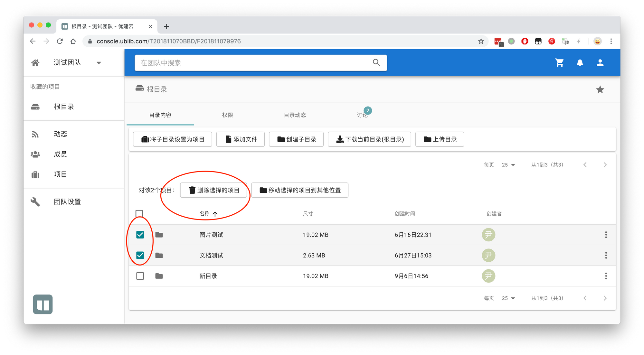Open the three-dot menu for 新目录
This screenshot has height=355, width=644.
[606, 276]
